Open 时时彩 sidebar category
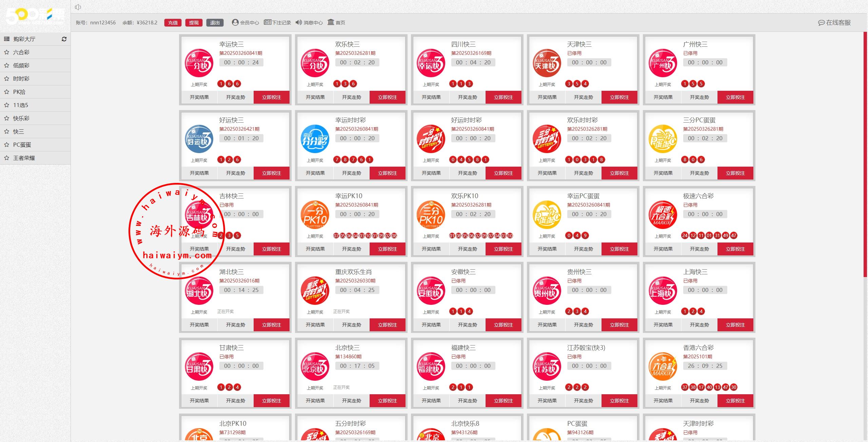Image resolution: width=868 pixels, height=442 pixels. (x=21, y=79)
